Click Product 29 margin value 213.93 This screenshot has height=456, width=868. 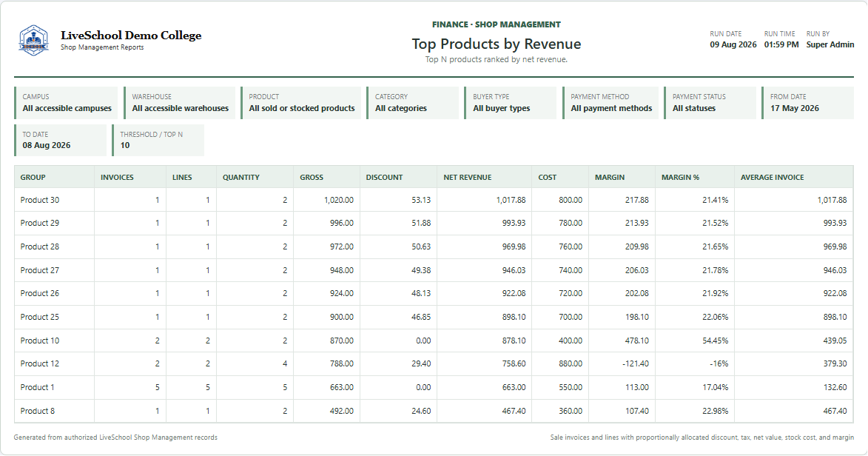636,223
